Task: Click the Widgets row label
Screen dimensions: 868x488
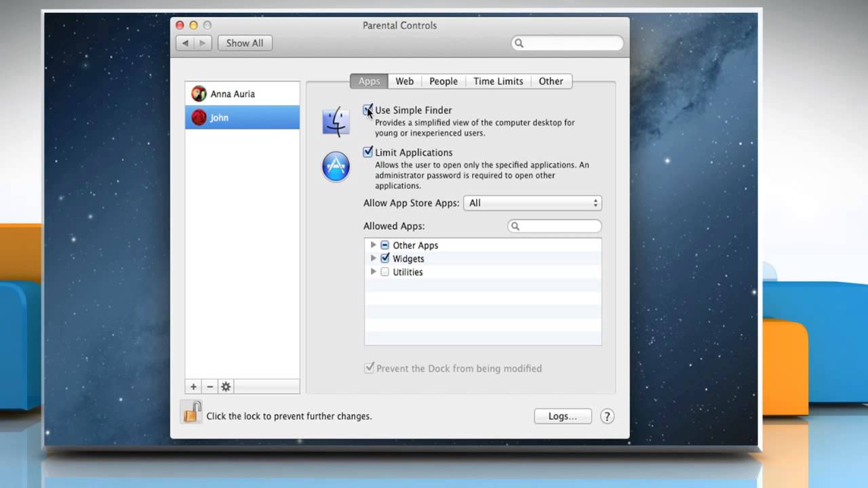Action: (408, 258)
